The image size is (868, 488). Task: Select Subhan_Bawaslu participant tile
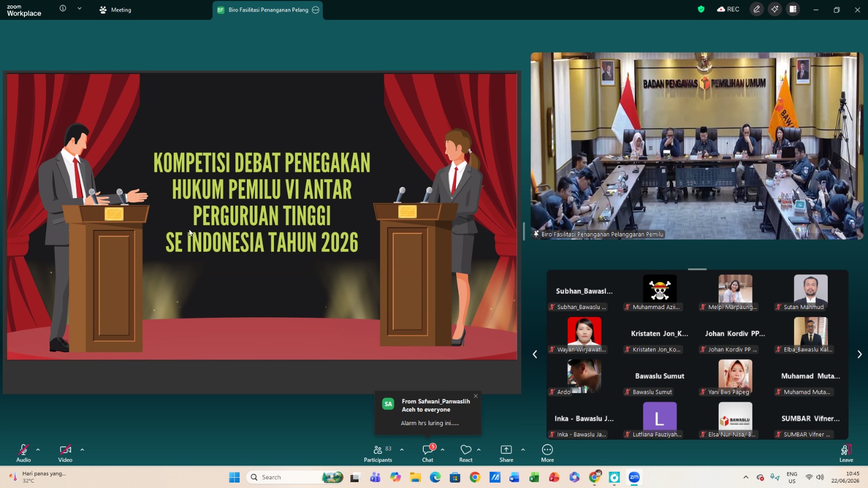click(x=584, y=293)
